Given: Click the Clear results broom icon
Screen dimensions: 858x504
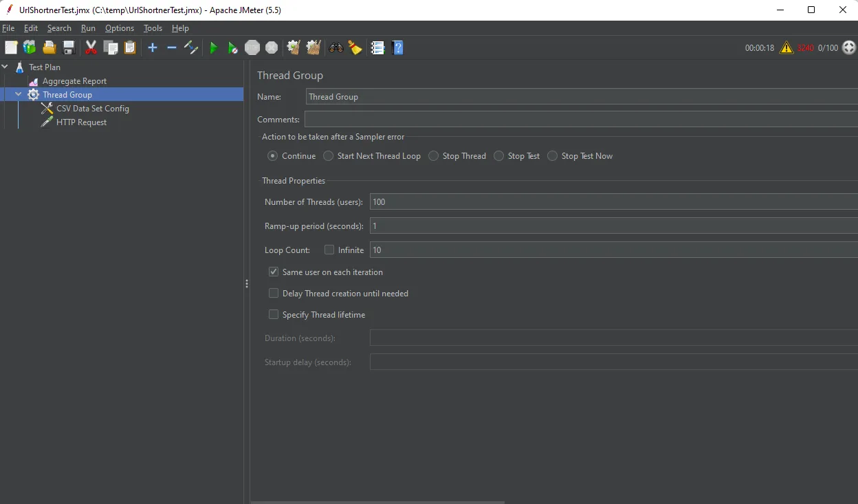Looking at the screenshot, I should coord(294,47).
